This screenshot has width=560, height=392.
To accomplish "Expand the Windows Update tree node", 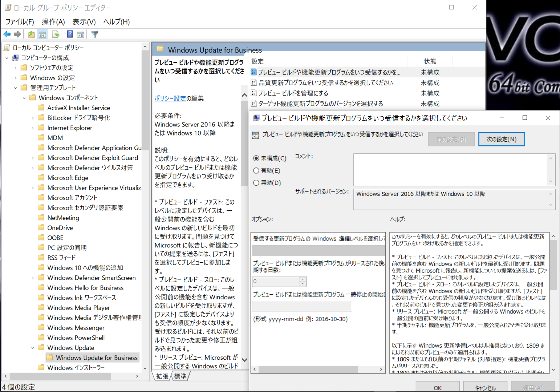I will [x=33, y=348].
